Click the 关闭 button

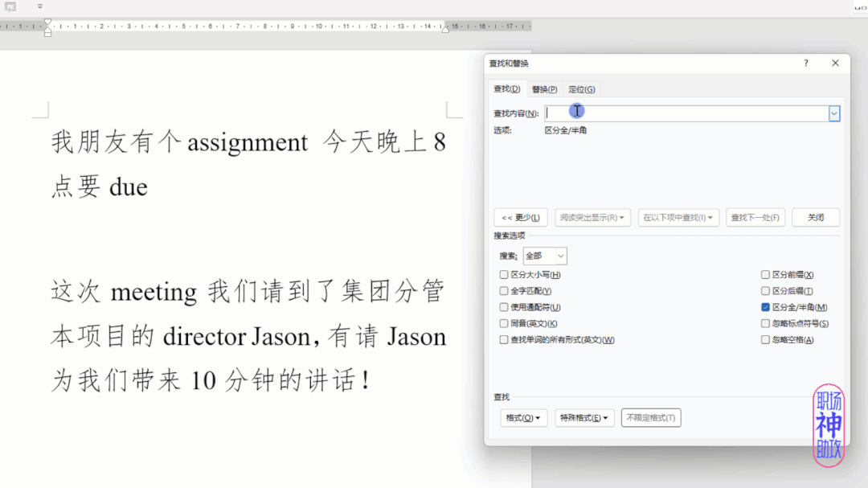point(816,218)
